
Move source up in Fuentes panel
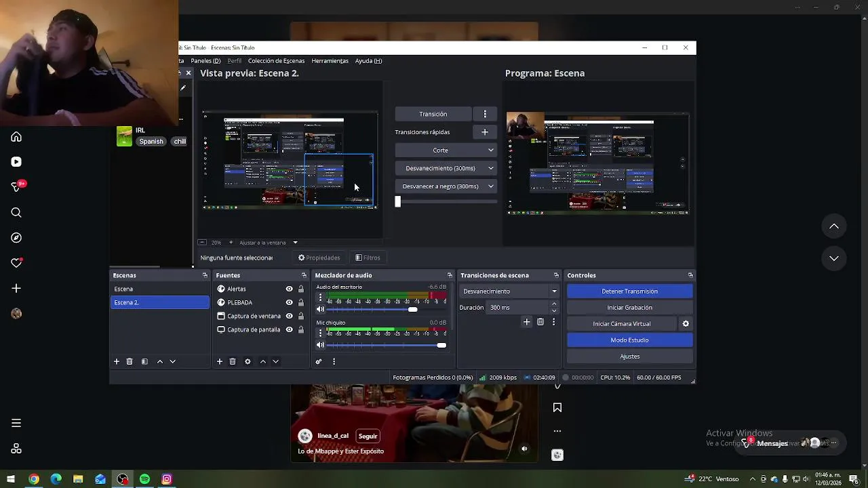263,362
